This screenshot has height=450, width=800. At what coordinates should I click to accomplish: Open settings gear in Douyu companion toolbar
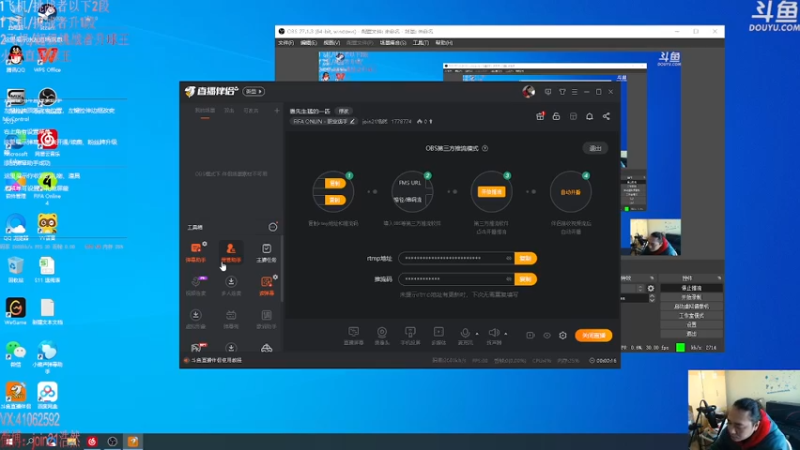click(563, 335)
